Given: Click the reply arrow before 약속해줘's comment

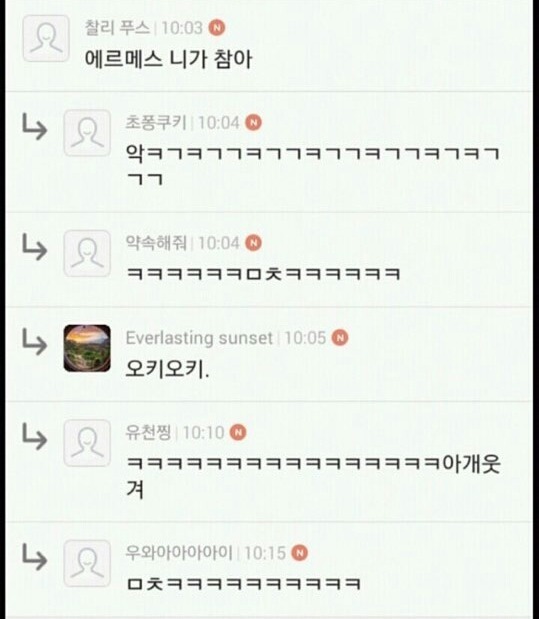Looking at the screenshot, I should (34, 247).
